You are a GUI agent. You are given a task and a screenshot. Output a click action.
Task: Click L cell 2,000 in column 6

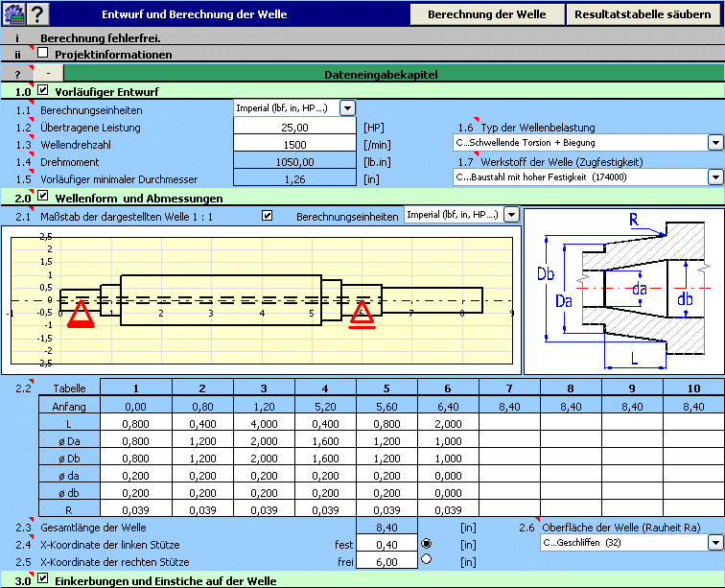pos(448,423)
